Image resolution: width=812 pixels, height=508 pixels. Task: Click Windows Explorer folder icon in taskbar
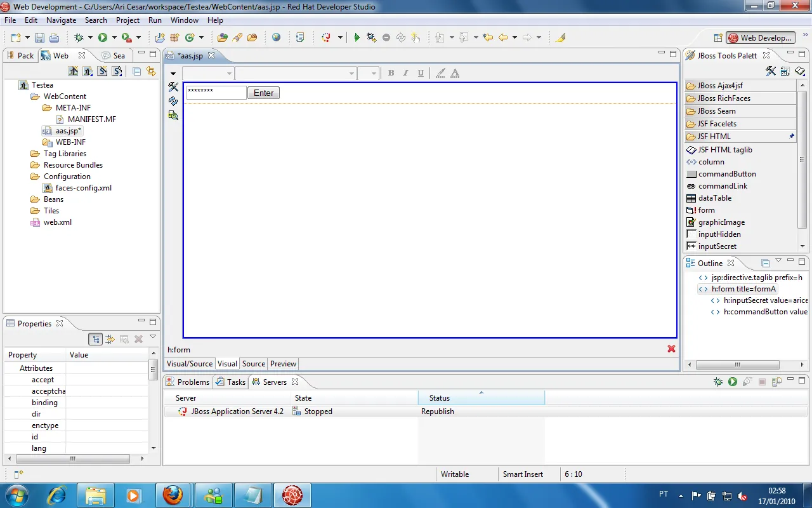click(x=95, y=495)
